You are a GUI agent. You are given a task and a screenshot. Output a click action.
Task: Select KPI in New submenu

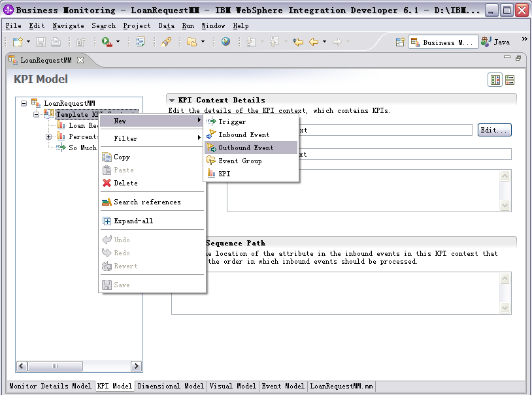pyautogui.click(x=251, y=174)
